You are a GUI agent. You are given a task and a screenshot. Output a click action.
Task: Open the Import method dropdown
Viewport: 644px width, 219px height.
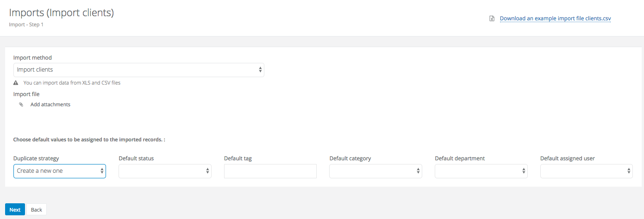138,70
